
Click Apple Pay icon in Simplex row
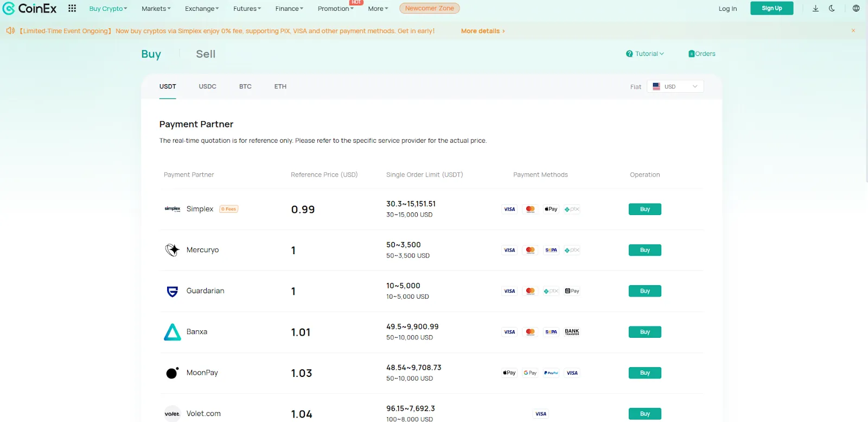click(551, 209)
